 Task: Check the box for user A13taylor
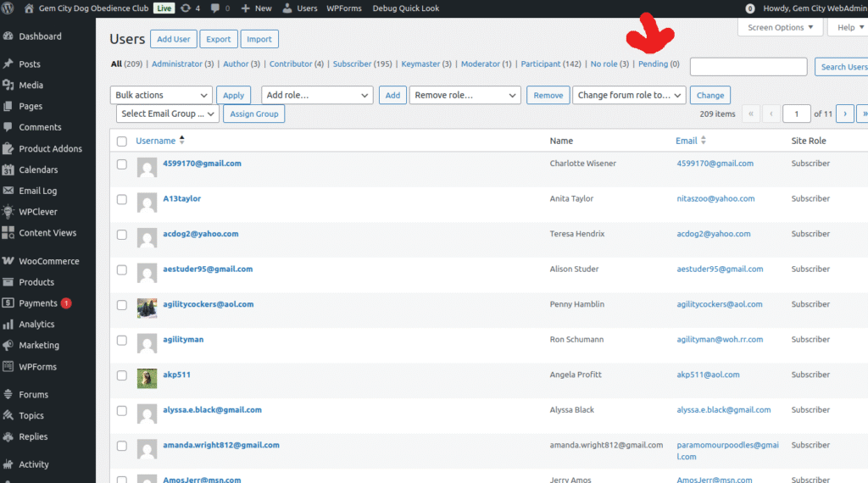pos(122,200)
